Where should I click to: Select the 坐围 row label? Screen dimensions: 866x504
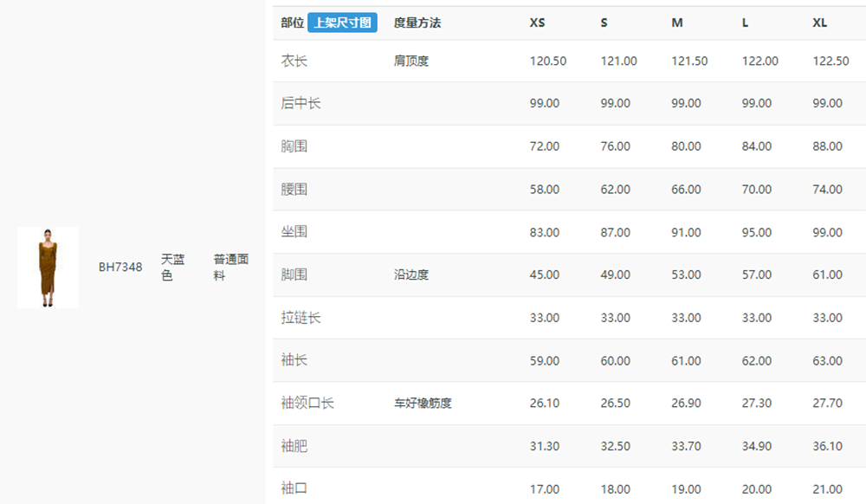(x=294, y=232)
